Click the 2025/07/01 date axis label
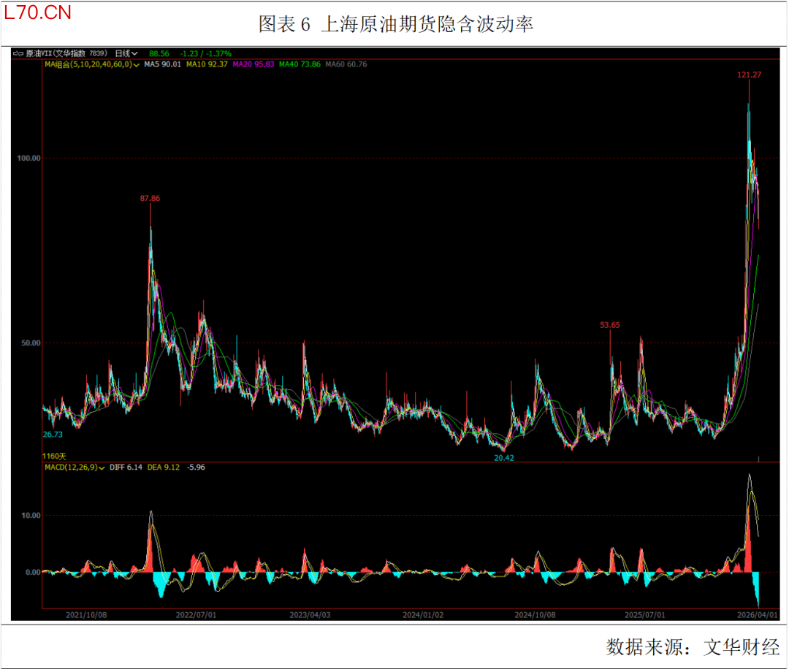Screen dimensions: 789x672 tap(645, 616)
